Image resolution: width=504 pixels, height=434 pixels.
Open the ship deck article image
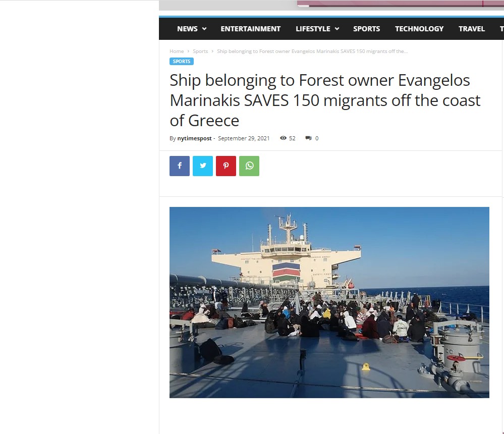click(329, 302)
